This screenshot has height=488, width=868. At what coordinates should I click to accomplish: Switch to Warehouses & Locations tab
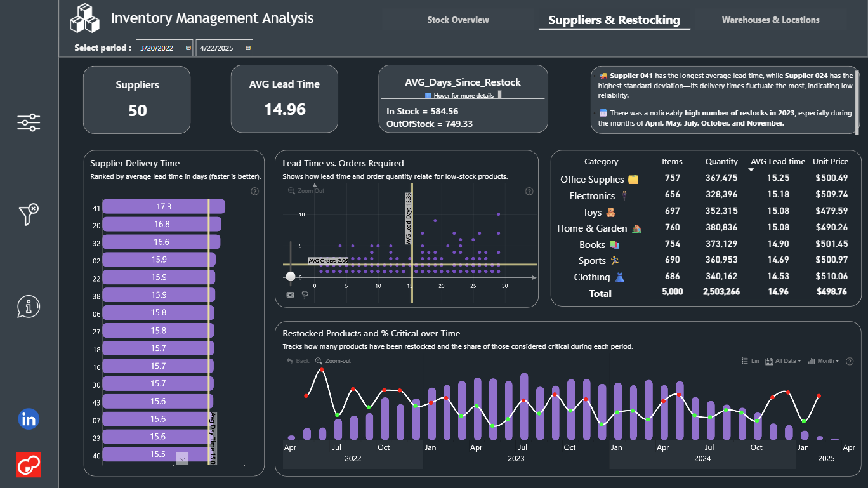tap(770, 20)
